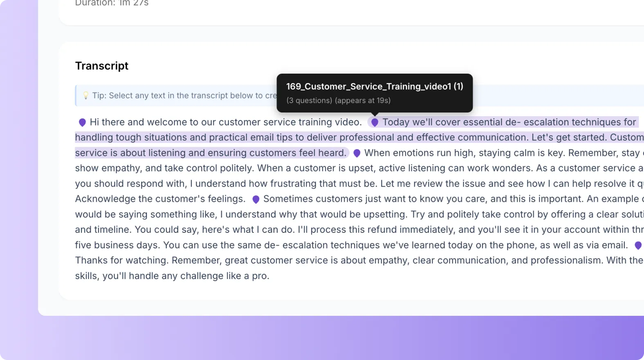The height and width of the screenshot is (360, 644).
Task: Select "Let's get started" in the highlighted passage
Action: (568, 137)
